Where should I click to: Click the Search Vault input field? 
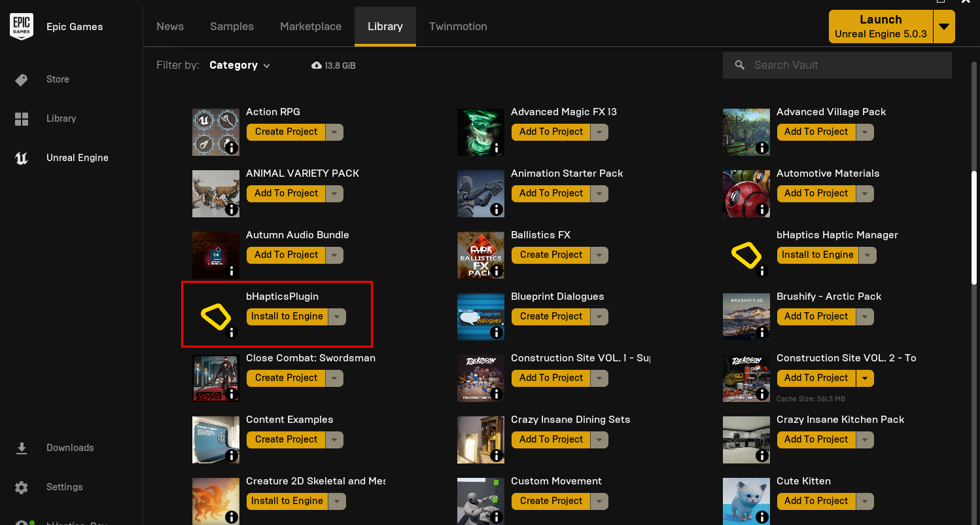tap(837, 65)
